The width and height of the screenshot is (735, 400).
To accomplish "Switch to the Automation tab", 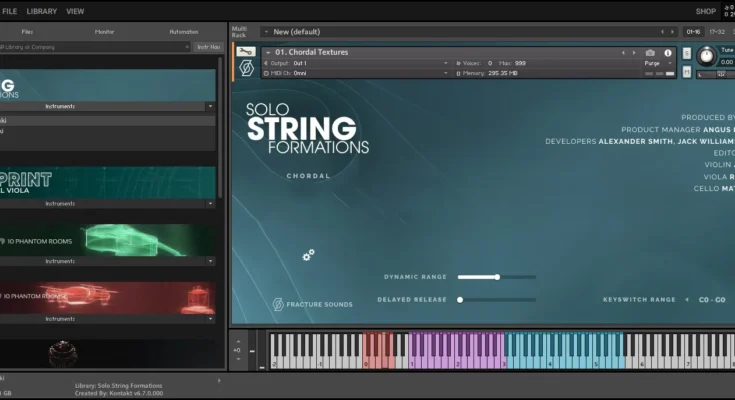I will [184, 32].
